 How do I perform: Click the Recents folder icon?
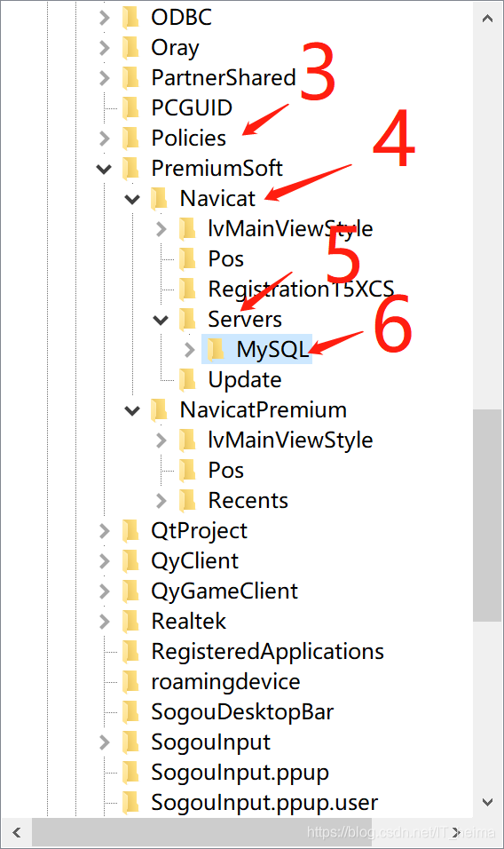187,500
